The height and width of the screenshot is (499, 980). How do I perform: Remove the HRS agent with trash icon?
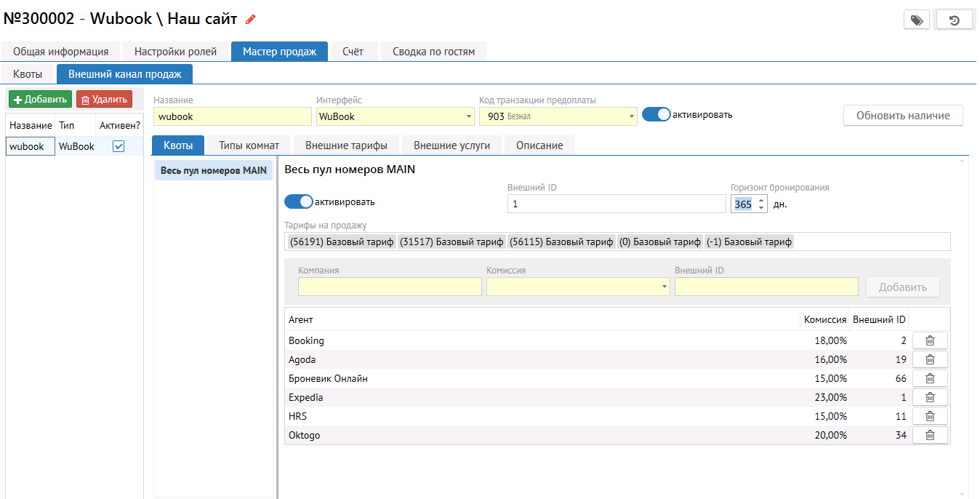pyautogui.click(x=929, y=416)
